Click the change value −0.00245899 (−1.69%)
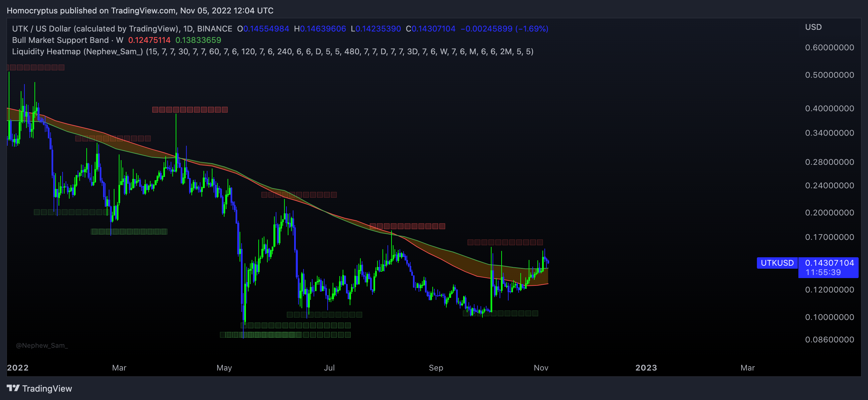 (504, 29)
